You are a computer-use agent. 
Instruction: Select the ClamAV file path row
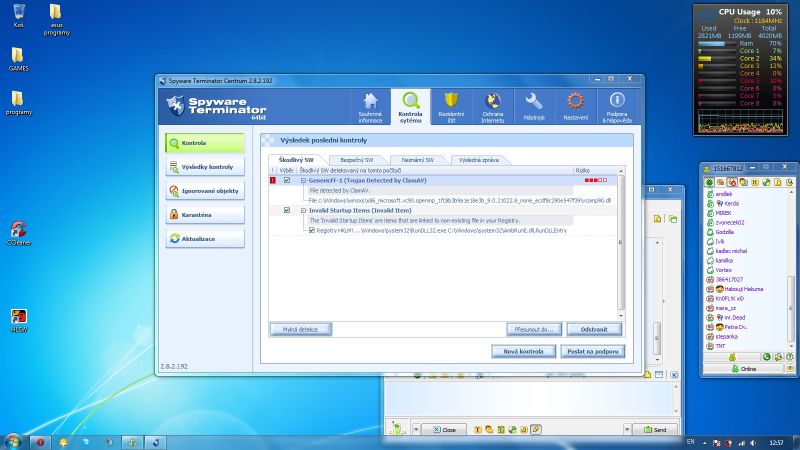(x=459, y=201)
